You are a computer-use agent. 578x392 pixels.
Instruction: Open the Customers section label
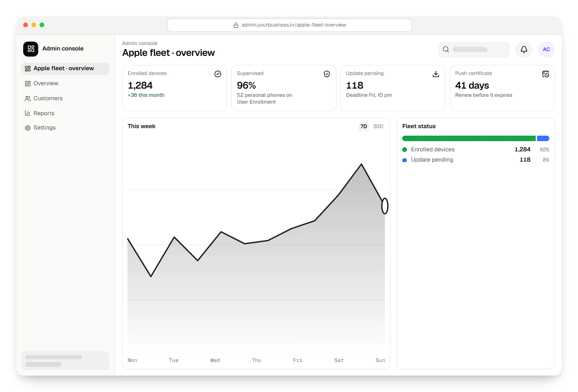pyautogui.click(x=48, y=98)
